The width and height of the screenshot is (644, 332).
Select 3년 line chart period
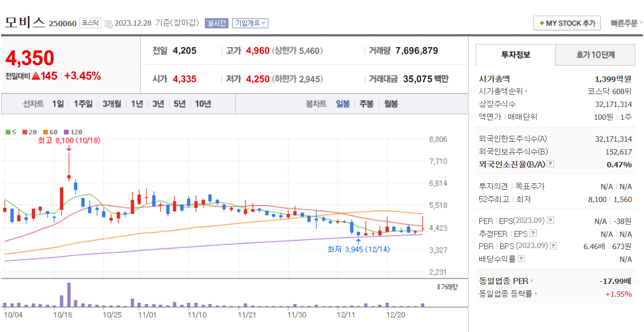click(x=158, y=104)
